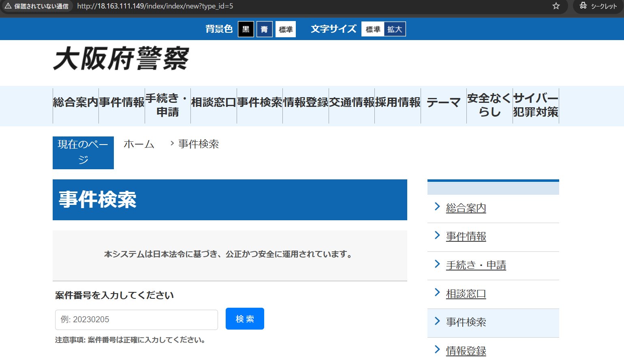The width and height of the screenshot is (624, 364).
Task: Click the blue 検索 search button
Action: pyautogui.click(x=245, y=319)
